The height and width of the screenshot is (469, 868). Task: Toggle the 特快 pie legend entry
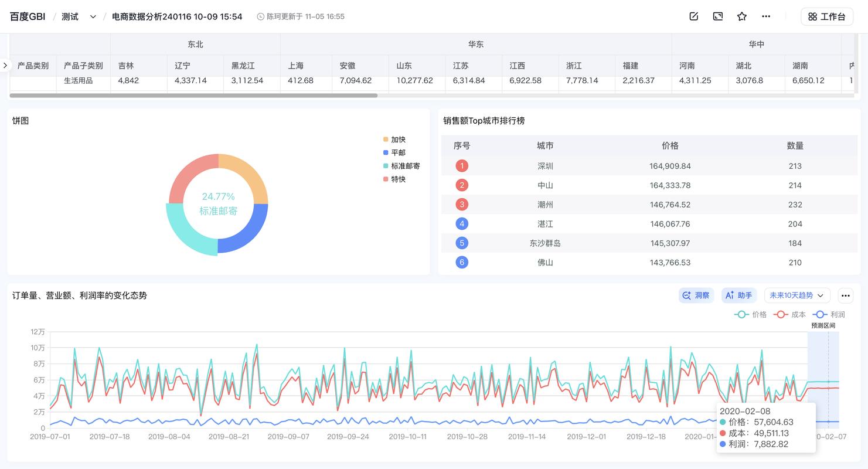tap(394, 179)
